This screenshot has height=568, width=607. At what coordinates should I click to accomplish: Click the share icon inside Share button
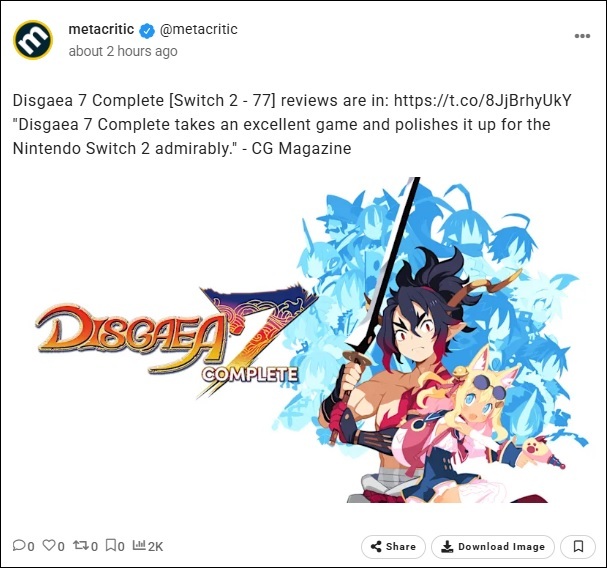(376, 547)
